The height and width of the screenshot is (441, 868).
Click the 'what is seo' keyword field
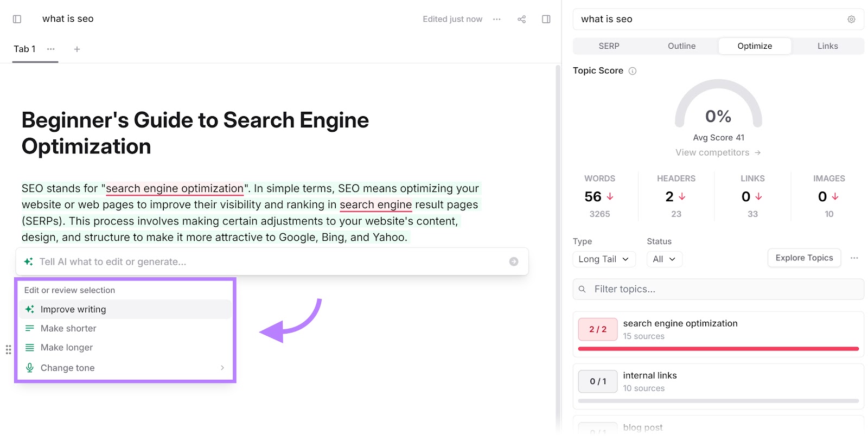tap(718, 19)
